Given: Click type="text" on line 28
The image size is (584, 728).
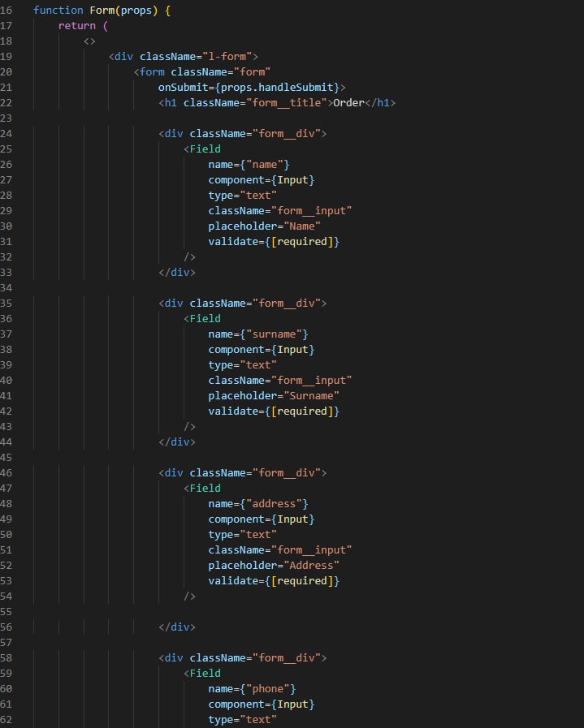Looking at the screenshot, I should tap(243, 195).
